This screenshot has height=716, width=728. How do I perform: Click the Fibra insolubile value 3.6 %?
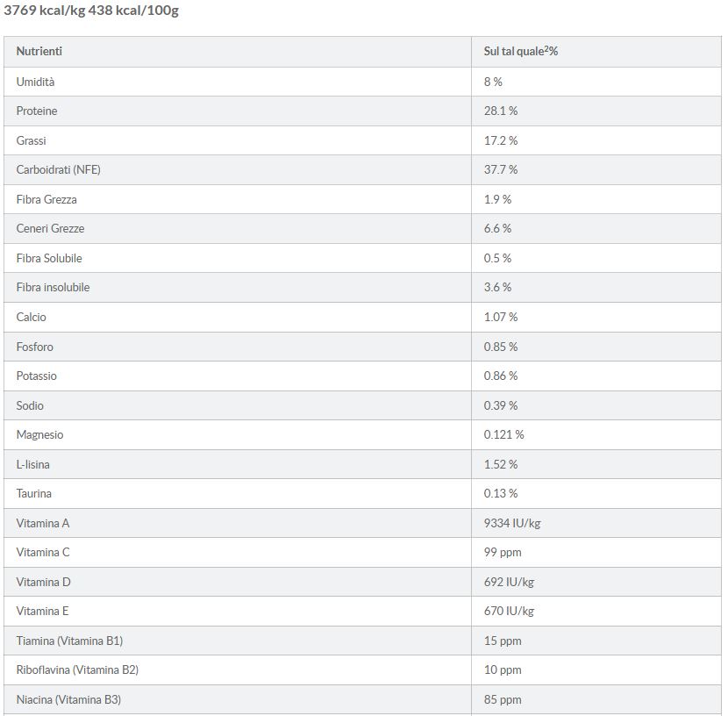coord(497,287)
